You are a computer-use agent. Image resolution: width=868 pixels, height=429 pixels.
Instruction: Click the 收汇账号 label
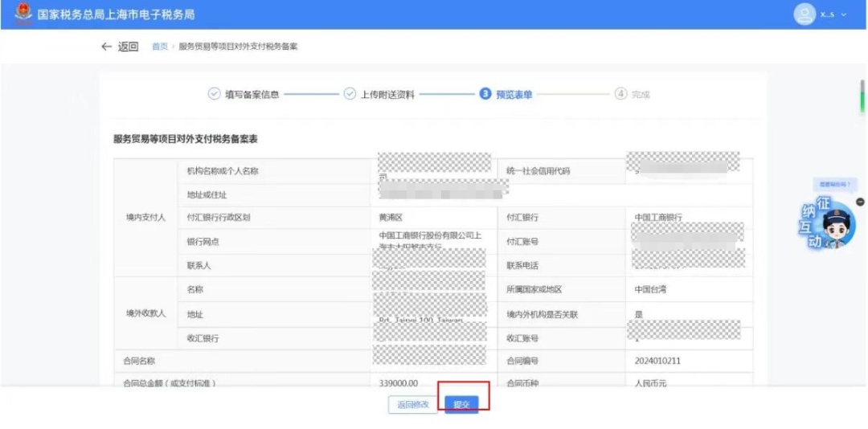pos(522,338)
